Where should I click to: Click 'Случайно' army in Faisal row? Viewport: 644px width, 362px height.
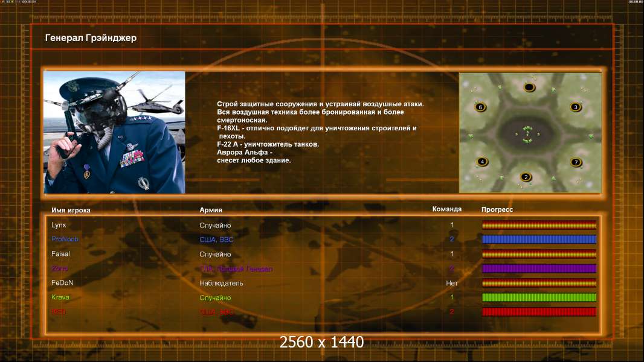[x=215, y=254]
